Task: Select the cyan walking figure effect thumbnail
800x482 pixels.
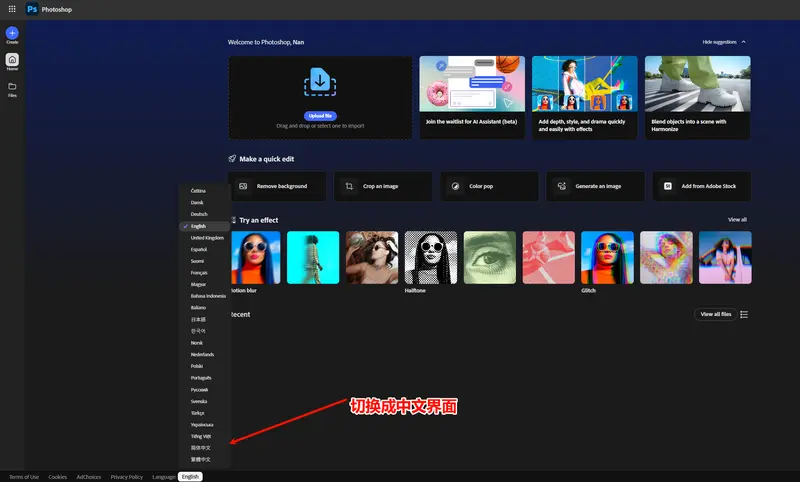Action: (313, 258)
